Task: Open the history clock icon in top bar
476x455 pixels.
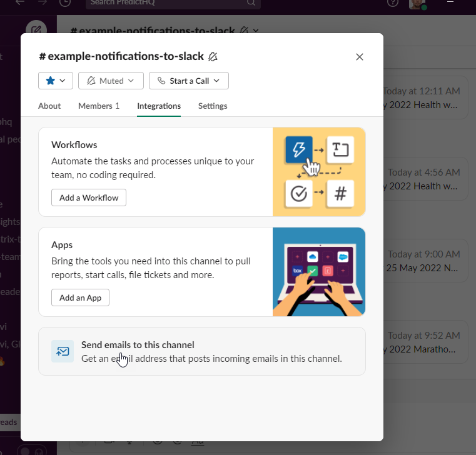Action: click(x=64, y=2)
